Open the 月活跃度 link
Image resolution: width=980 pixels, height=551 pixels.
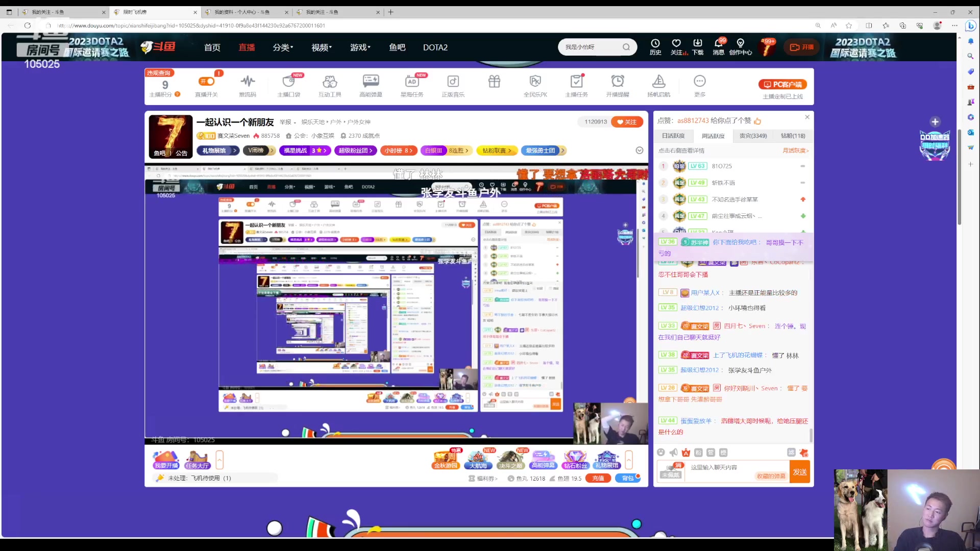point(796,151)
